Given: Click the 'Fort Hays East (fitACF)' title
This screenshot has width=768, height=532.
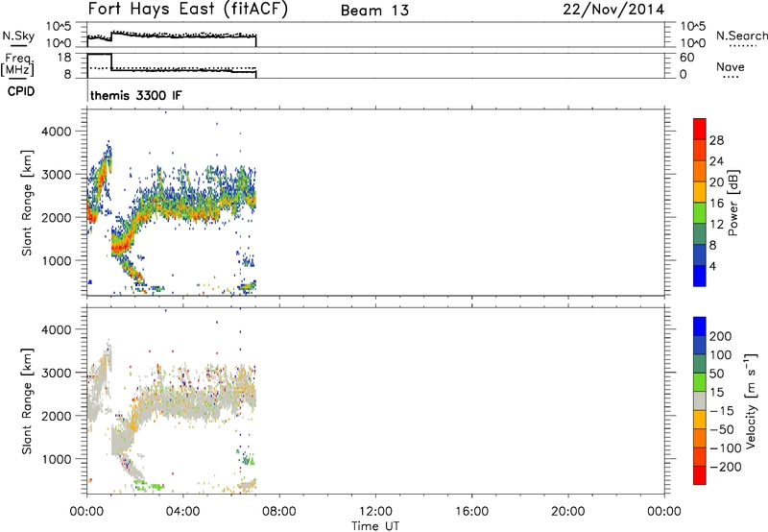Looking at the screenshot, I should (x=187, y=10).
